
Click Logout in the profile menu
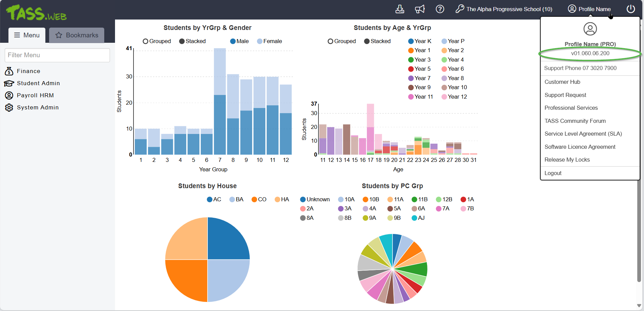(553, 173)
